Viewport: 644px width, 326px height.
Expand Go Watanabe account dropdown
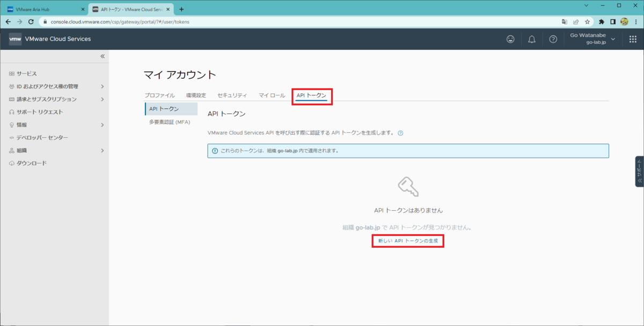[613, 39]
